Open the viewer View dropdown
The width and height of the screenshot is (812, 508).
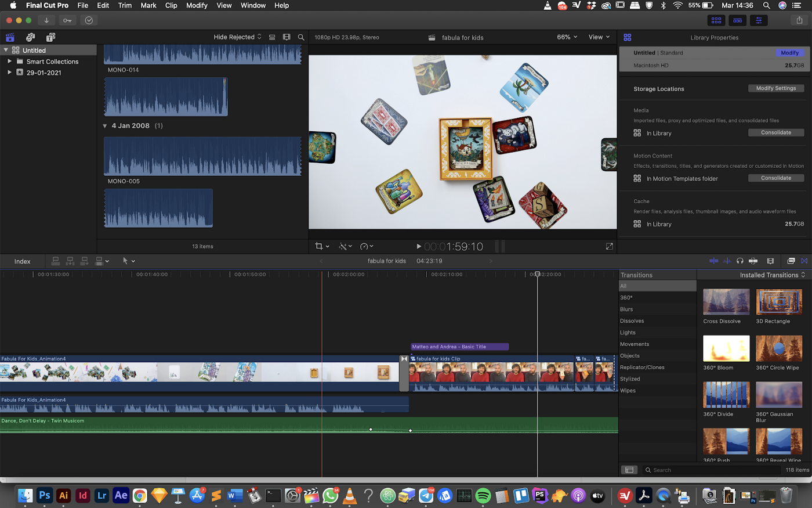[599, 37]
